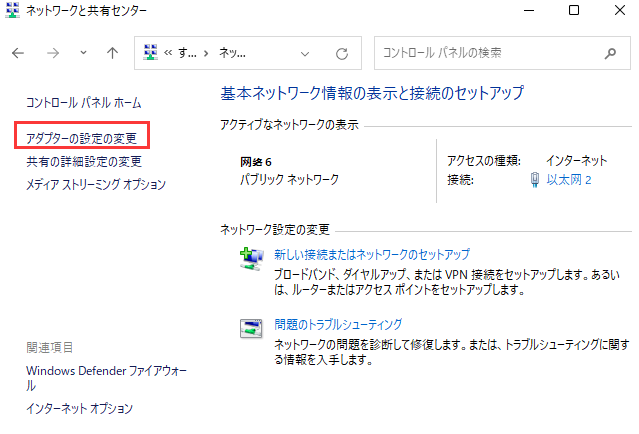Click the magnifier search icon
Image resolution: width=639 pixels, height=434 pixels.
pos(610,53)
